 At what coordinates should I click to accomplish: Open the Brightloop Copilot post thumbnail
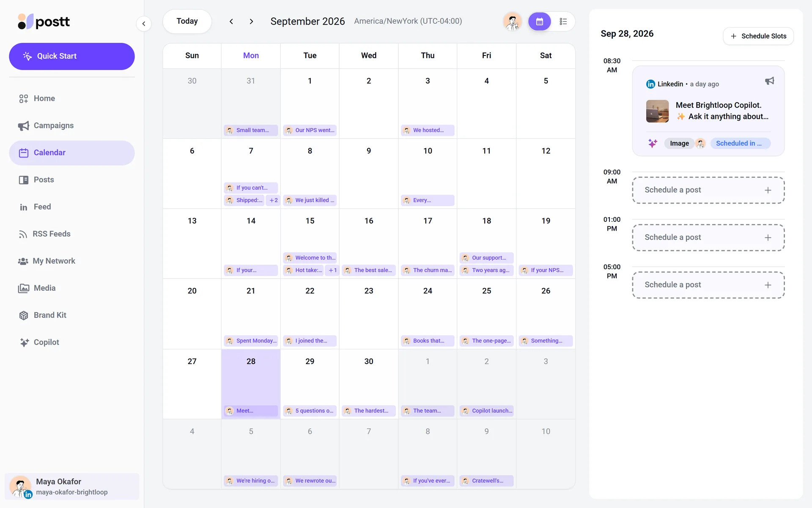[x=657, y=111]
